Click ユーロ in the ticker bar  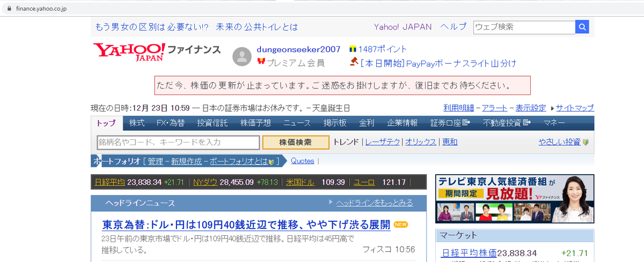364,182
